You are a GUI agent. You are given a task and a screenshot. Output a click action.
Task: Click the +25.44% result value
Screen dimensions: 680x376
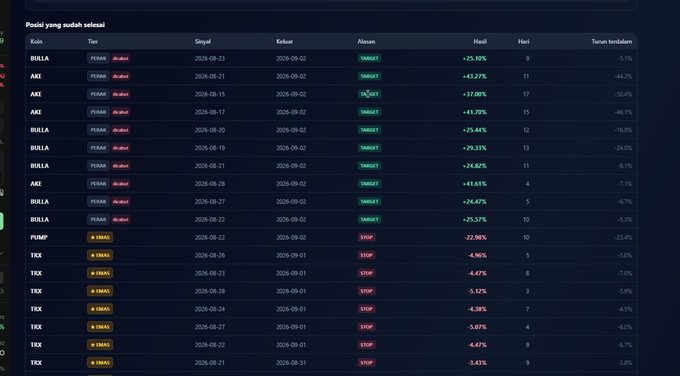[474, 130]
